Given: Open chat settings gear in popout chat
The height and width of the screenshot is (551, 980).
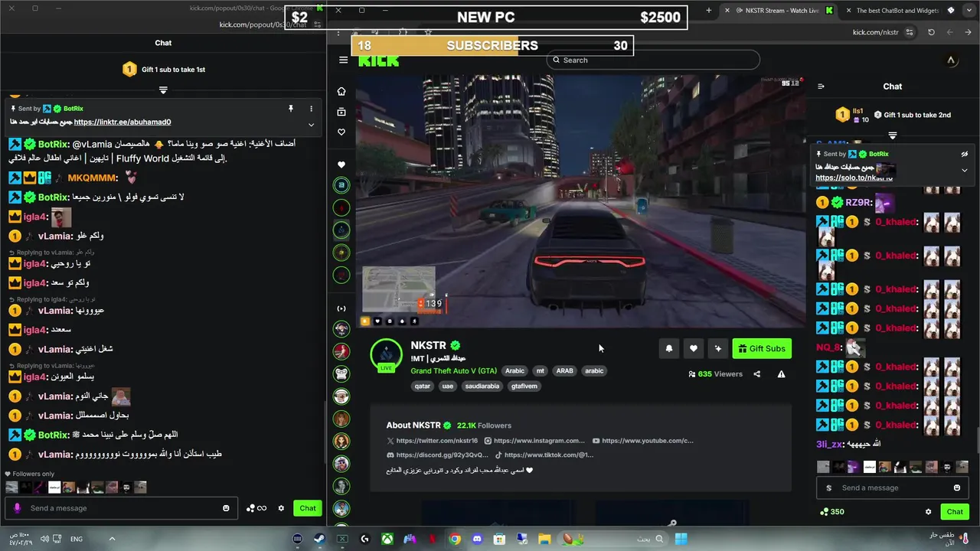Looking at the screenshot, I should click(281, 508).
